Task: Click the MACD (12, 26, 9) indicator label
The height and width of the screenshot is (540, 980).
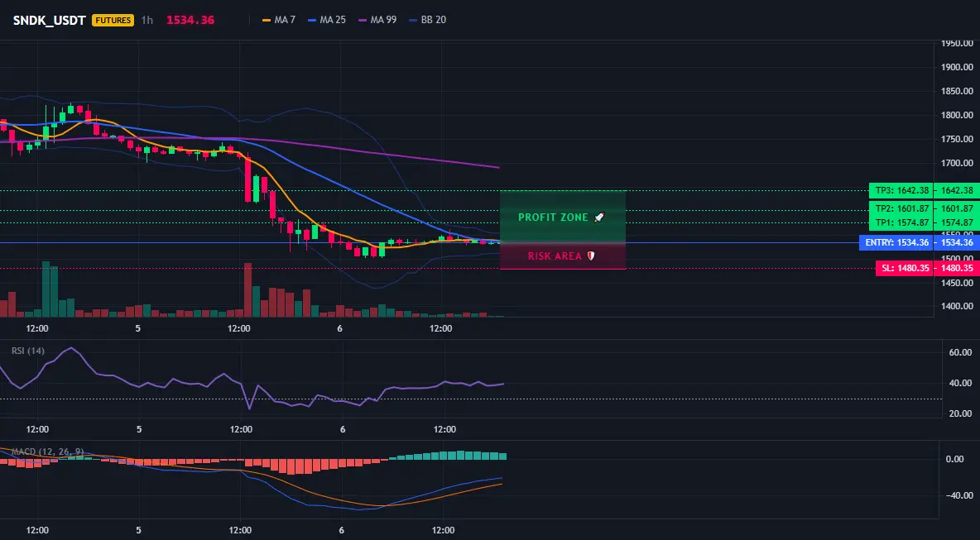Action: pos(47,452)
